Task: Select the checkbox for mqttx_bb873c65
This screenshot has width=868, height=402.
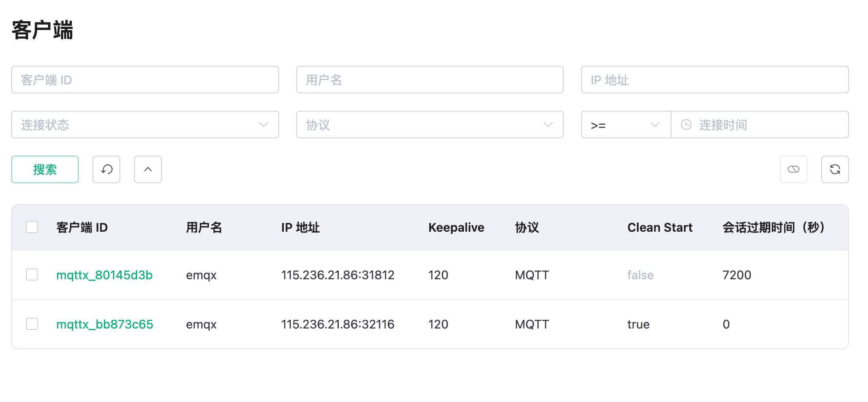Action: point(32,324)
